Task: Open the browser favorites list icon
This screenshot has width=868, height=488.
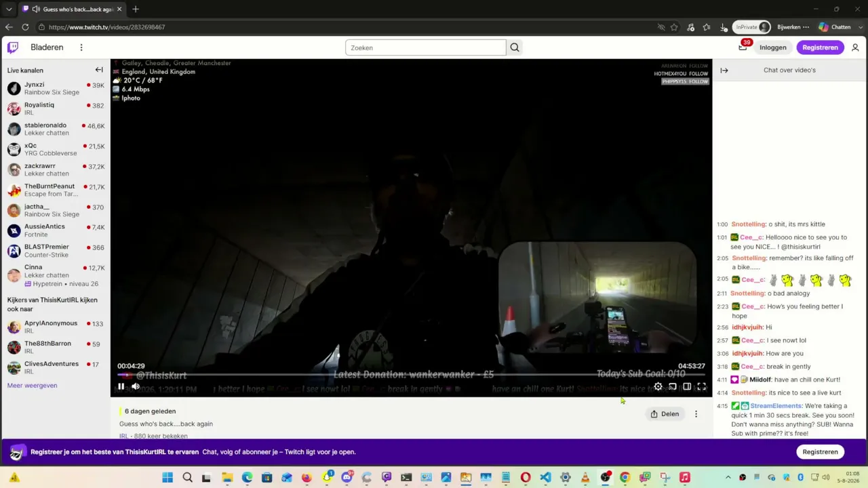Action: click(x=707, y=27)
